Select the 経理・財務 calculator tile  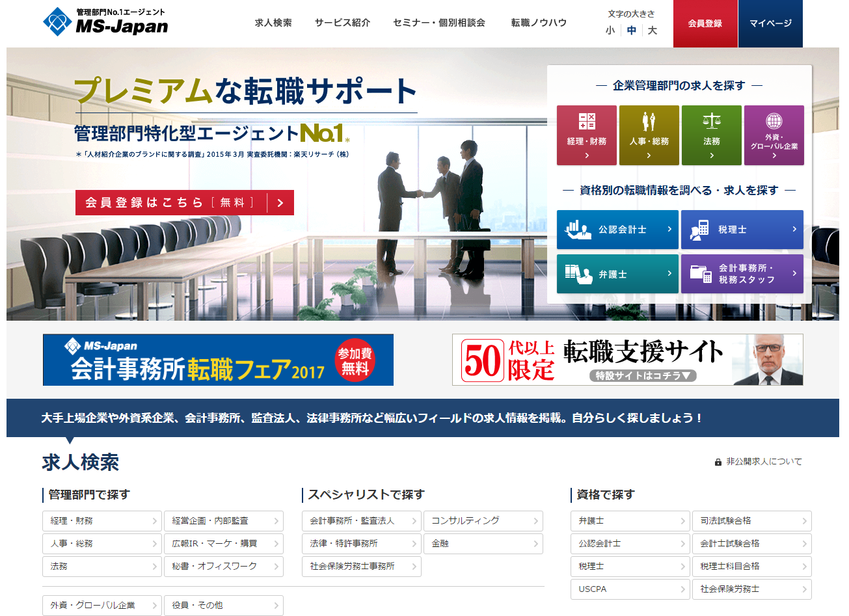coord(587,135)
